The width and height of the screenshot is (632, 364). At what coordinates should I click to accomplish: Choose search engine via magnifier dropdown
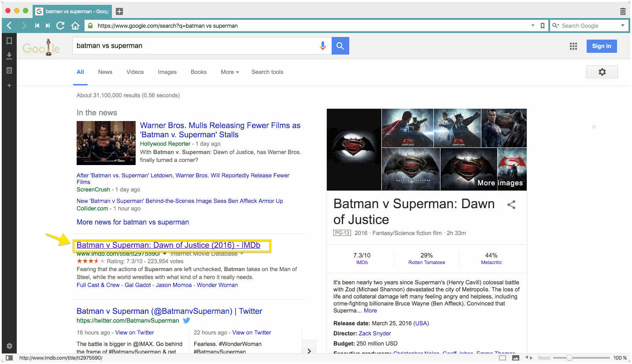click(x=556, y=26)
